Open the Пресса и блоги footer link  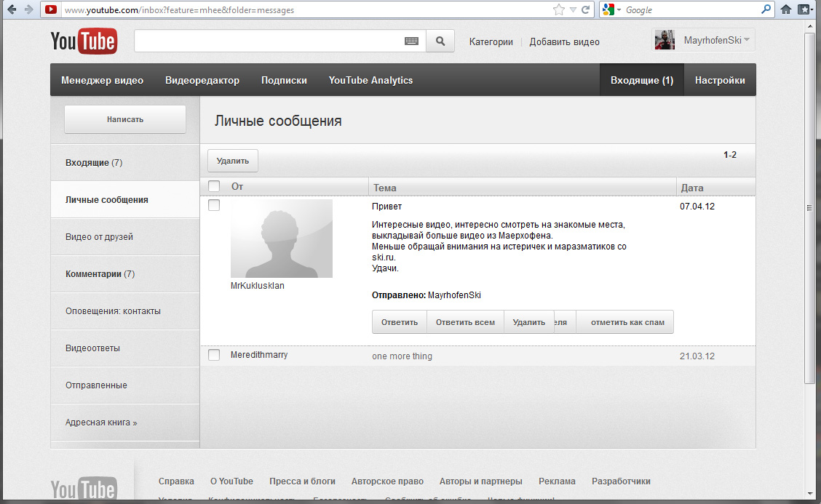pyautogui.click(x=302, y=481)
